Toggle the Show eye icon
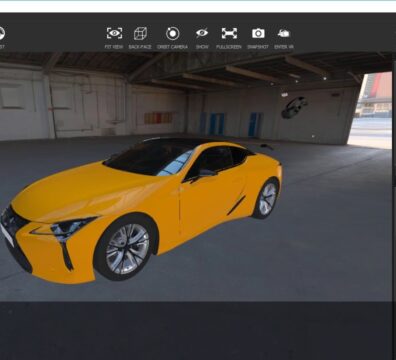The image size is (396, 360). (x=202, y=33)
